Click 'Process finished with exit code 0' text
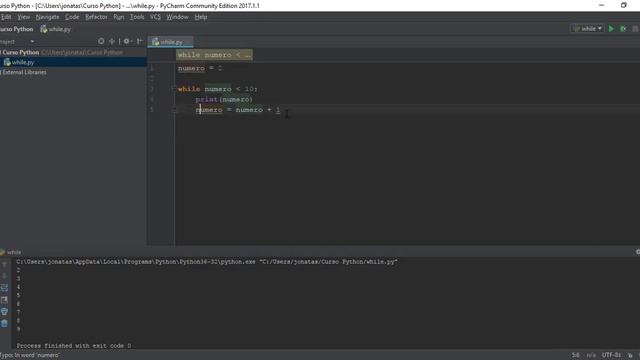The width and height of the screenshot is (640, 360). tap(74, 345)
